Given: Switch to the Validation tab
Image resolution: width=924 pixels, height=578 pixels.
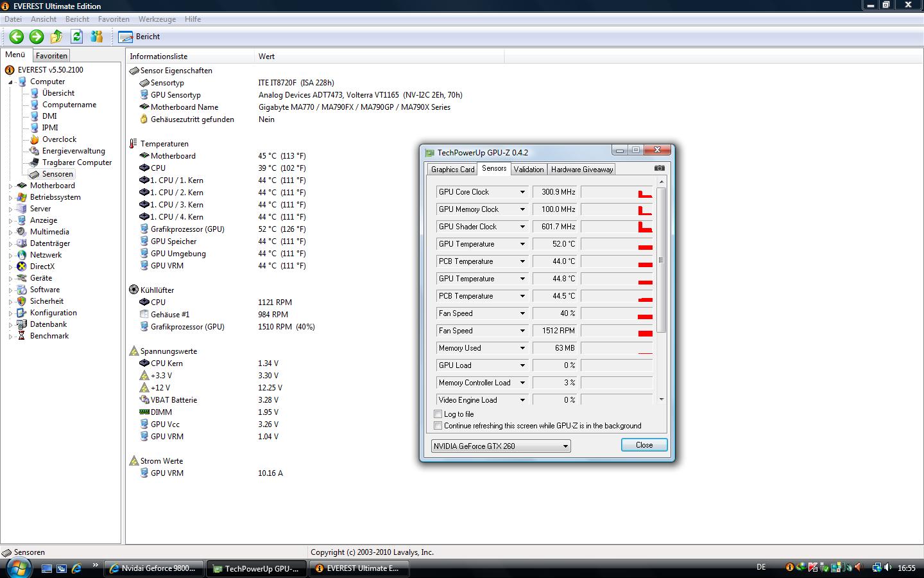Looking at the screenshot, I should (x=529, y=170).
